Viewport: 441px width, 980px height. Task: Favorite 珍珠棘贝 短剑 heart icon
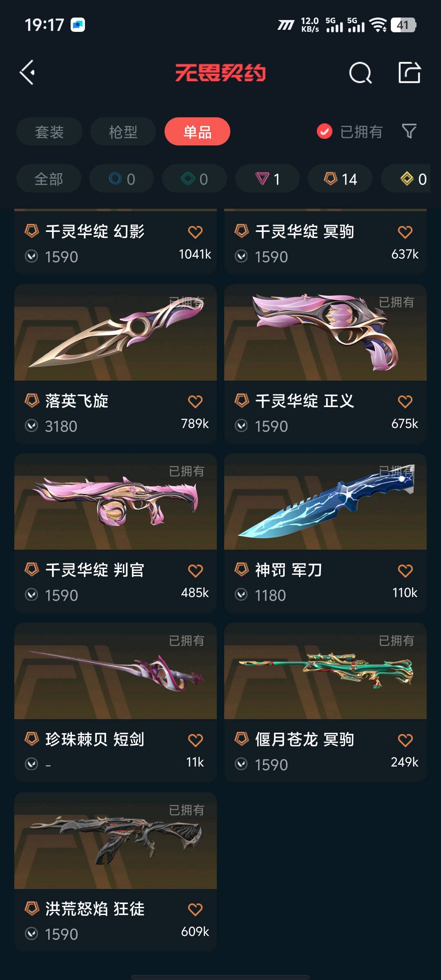tap(195, 740)
